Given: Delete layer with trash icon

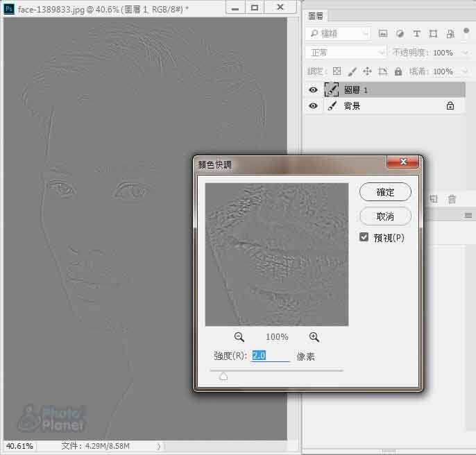Looking at the screenshot, I should [452, 199].
